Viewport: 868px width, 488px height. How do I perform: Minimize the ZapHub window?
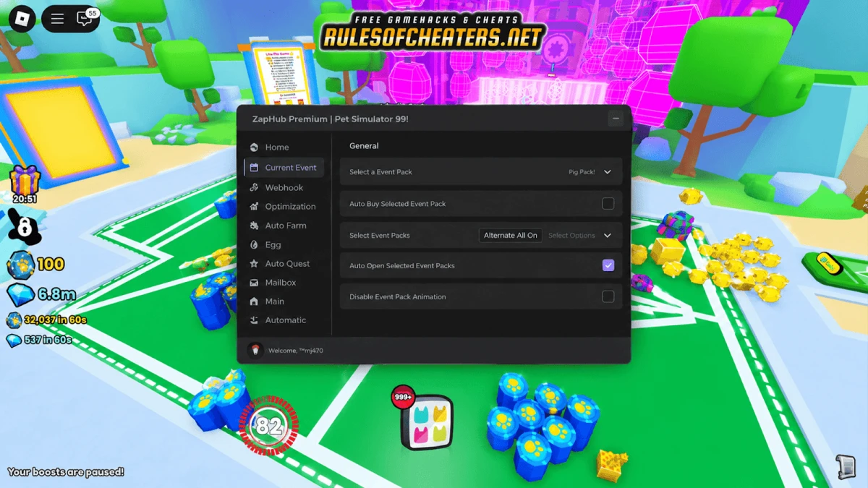tap(616, 119)
